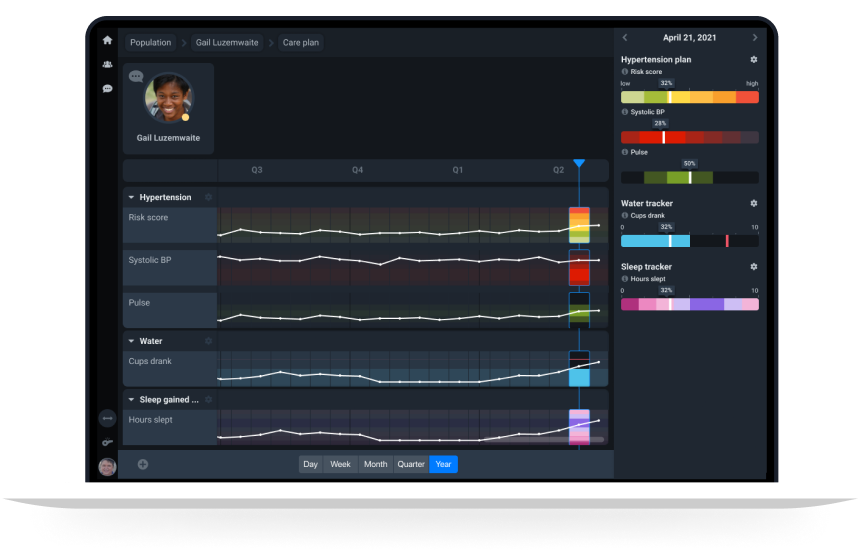The width and height of the screenshot is (858, 553).
Task: Open Water tracker settings gear
Action: click(753, 203)
